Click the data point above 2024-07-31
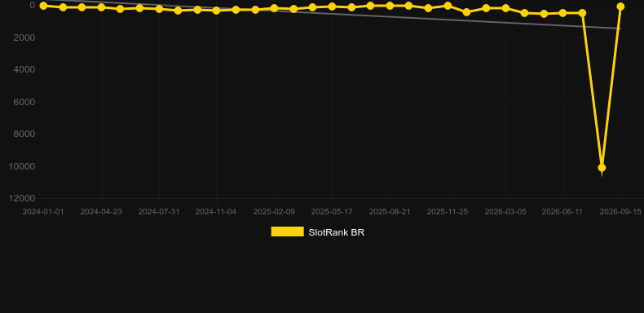The width and height of the screenshot is (644, 313). pos(159,9)
